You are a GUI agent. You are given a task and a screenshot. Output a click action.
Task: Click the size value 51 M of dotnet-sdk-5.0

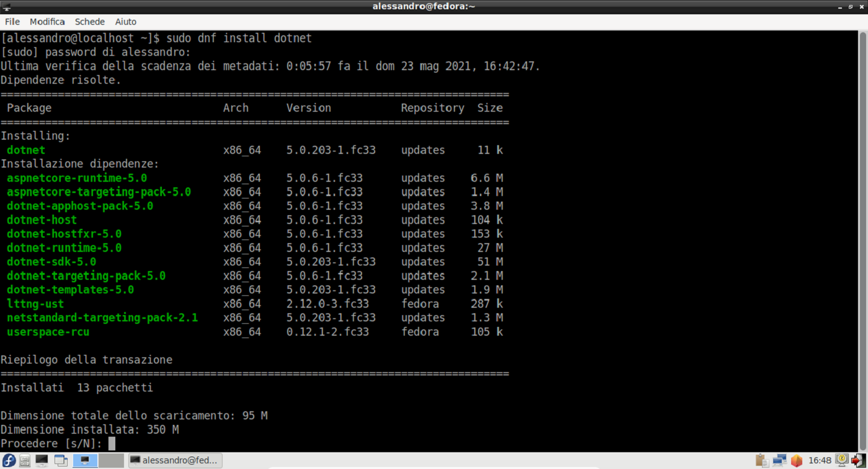tap(490, 262)
